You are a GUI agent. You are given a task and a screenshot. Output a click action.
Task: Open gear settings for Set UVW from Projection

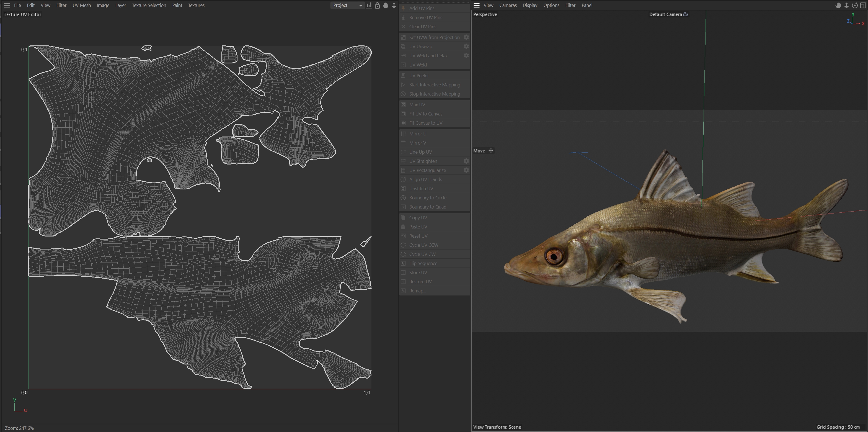click(x=466, y=37)
